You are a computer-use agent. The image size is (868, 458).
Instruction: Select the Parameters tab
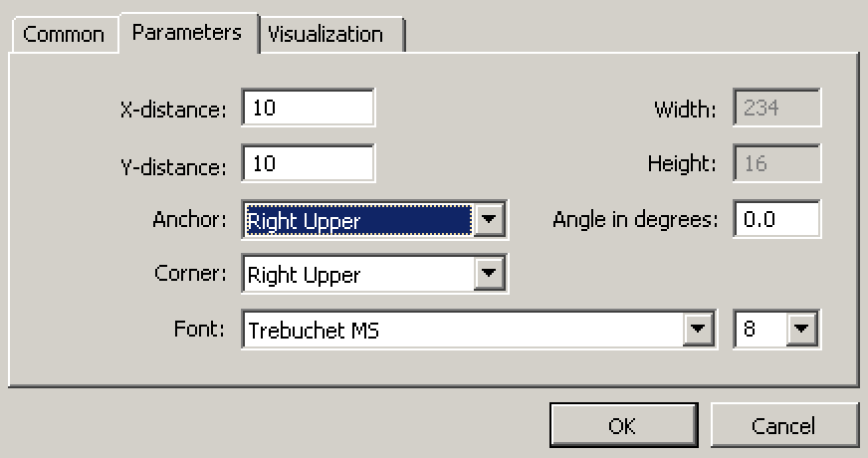coord(186,32)
